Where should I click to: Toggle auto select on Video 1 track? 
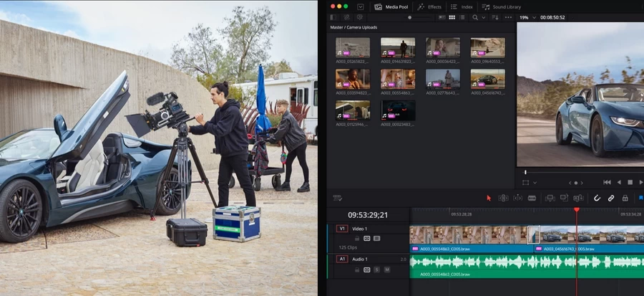pos(367,239)
